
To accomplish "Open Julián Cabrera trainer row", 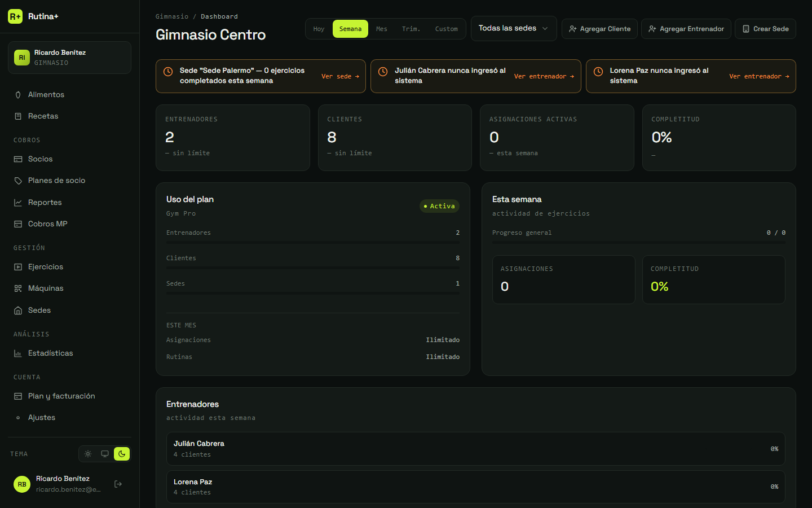I will (x=476, y=449).
